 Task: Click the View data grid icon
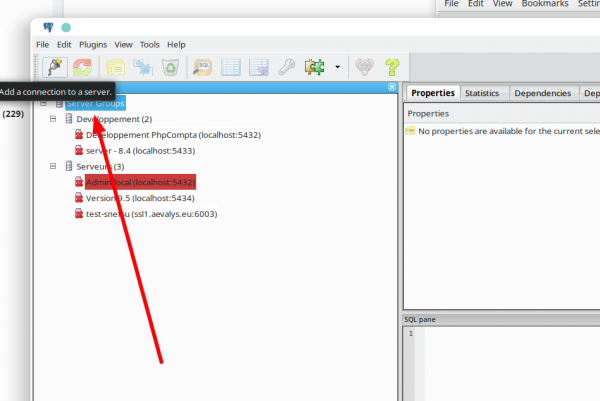(231, 67)
